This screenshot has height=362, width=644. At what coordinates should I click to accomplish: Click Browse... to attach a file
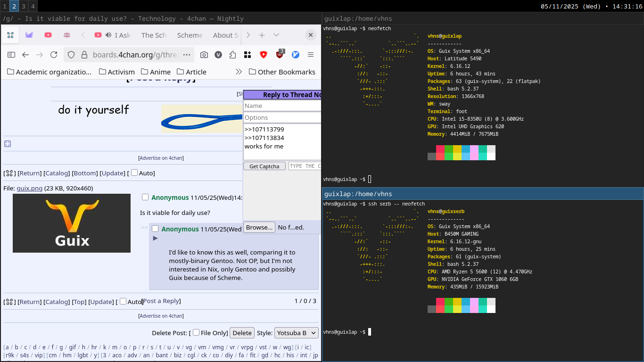(259, 227)
